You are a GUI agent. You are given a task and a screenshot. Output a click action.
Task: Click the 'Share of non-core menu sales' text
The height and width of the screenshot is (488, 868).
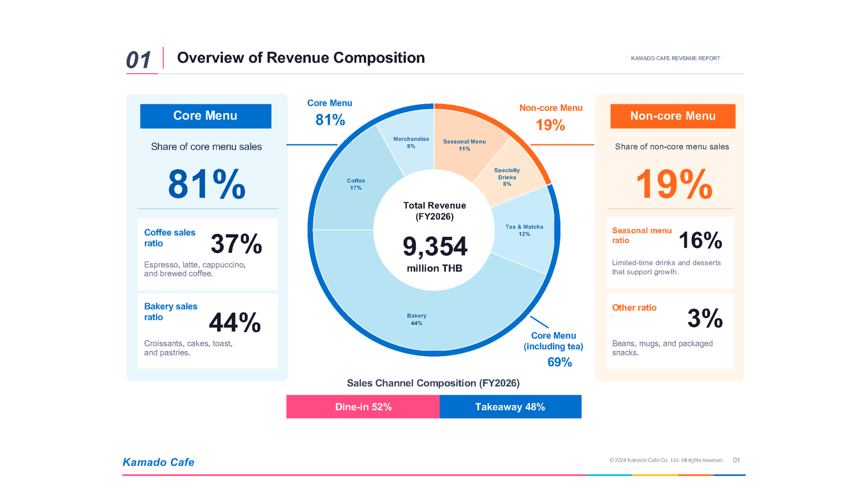[x=672, y=147]
